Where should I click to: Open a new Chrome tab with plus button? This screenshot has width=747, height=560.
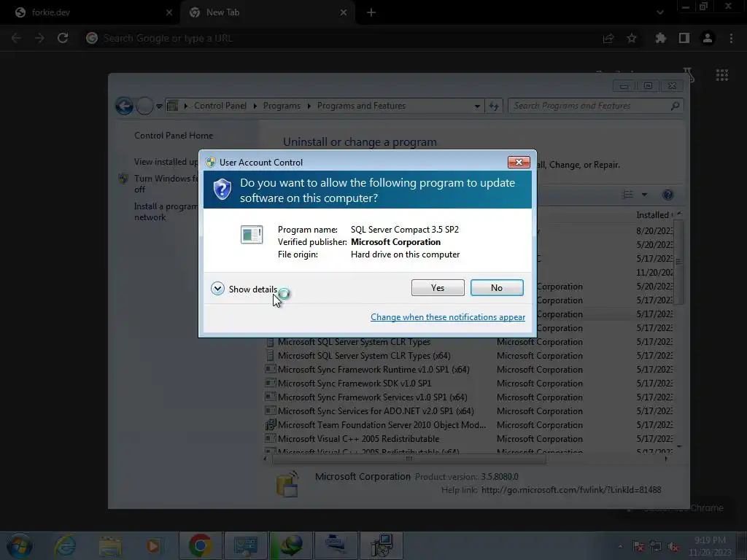coord(371,12)
